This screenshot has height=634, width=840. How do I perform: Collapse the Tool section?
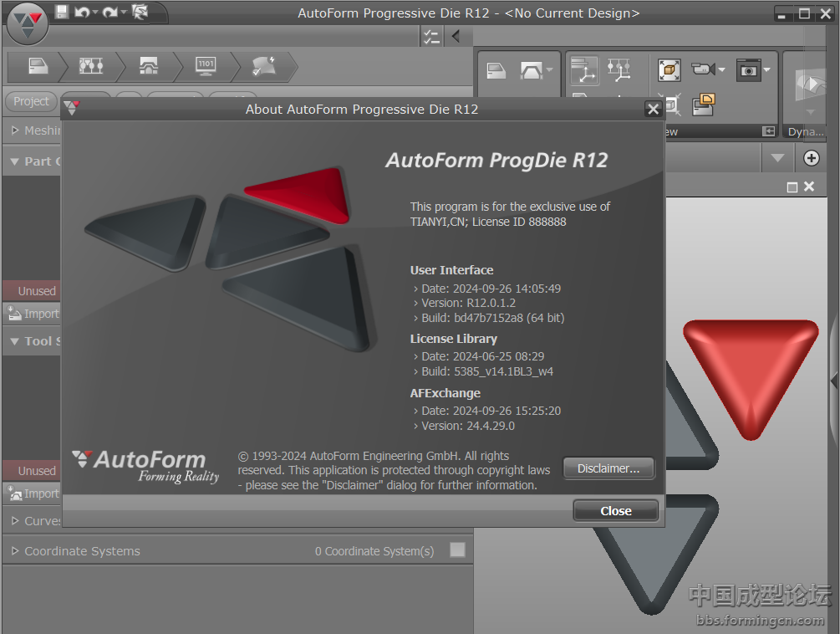coord(15,341)
